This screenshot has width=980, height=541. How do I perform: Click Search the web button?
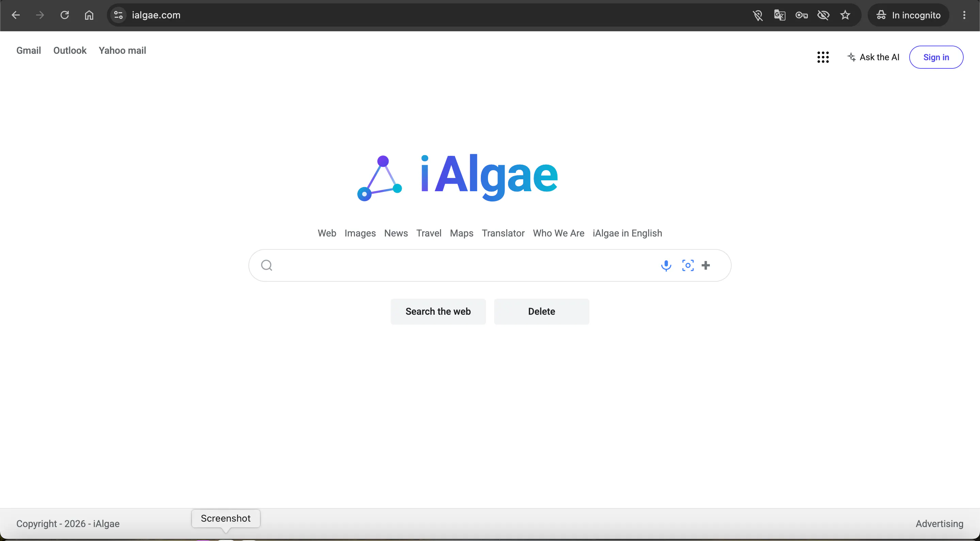(438, 312)
